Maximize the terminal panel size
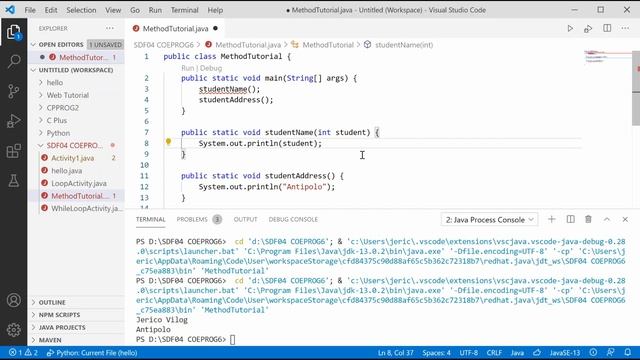The width and height of the screenshot is (640, 360). tap(607, 219)
